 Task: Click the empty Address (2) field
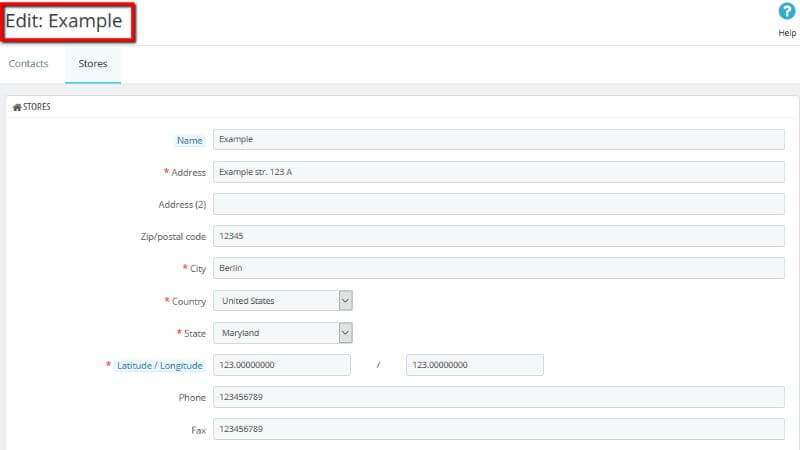(498, 204)
